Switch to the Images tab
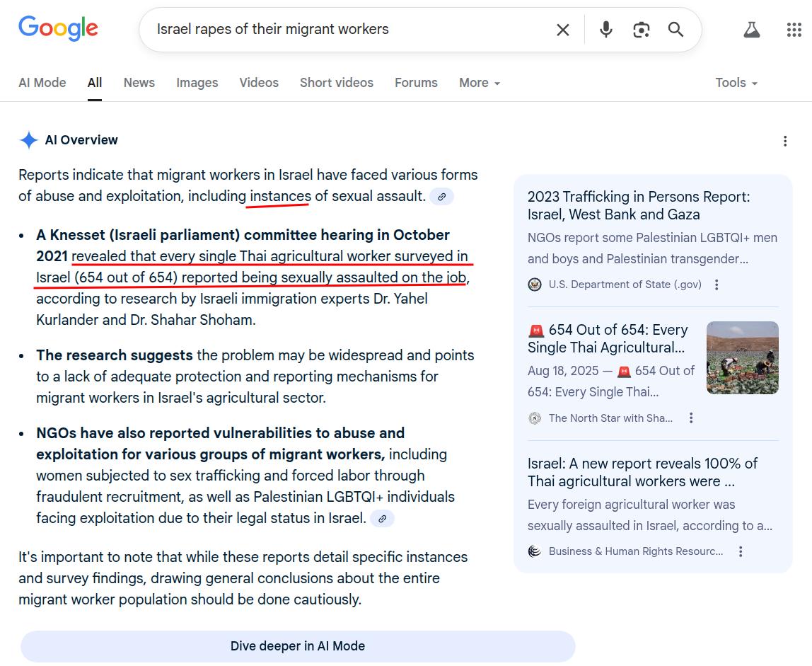This screenshot has height=666, width=812. (x=197, y=83)
